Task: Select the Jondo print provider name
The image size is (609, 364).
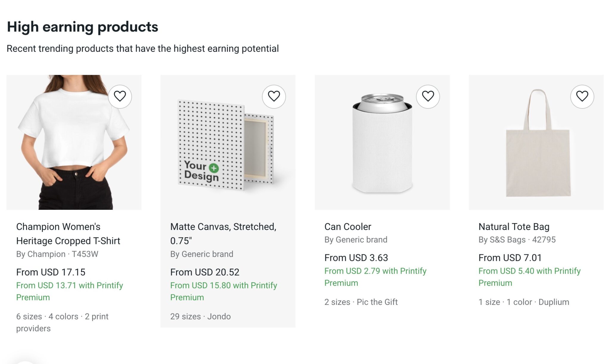Action: click(220, 316)
